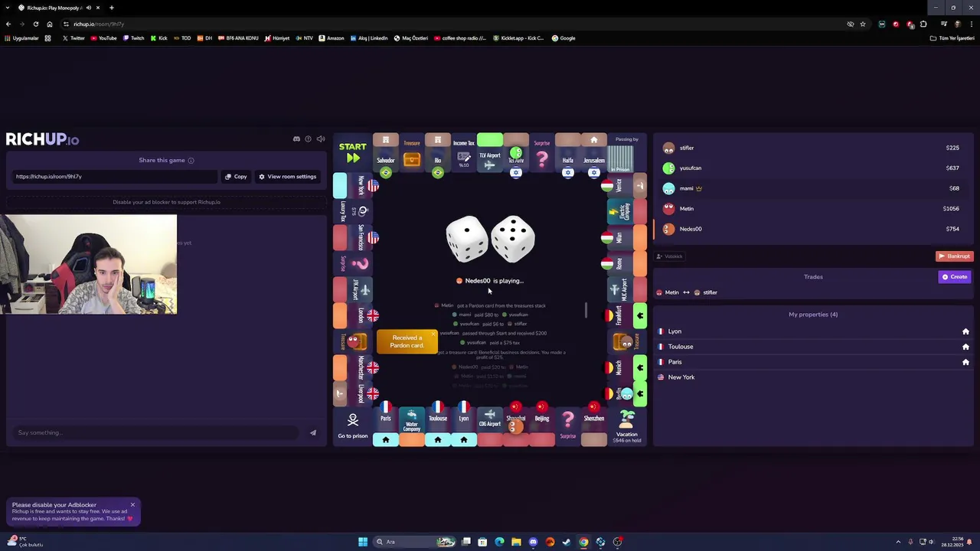Click the right white die

pos(513,238)
